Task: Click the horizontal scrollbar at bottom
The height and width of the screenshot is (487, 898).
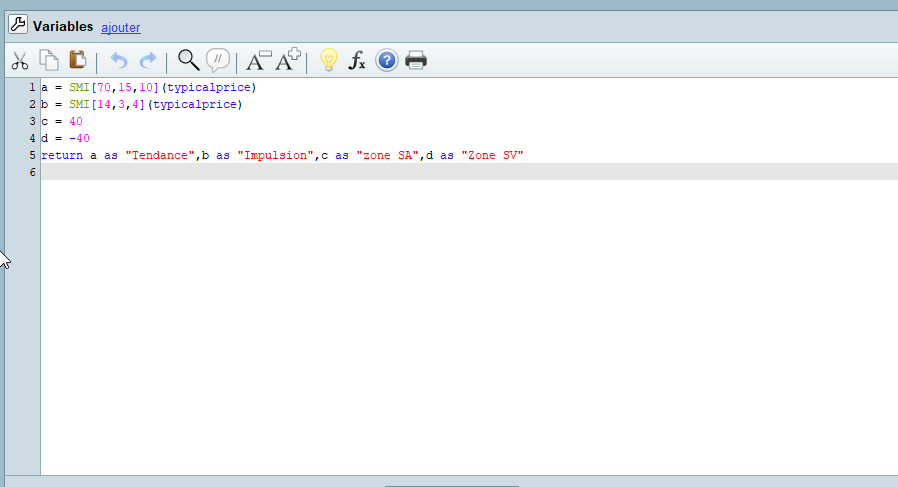Action: [451, 485]
